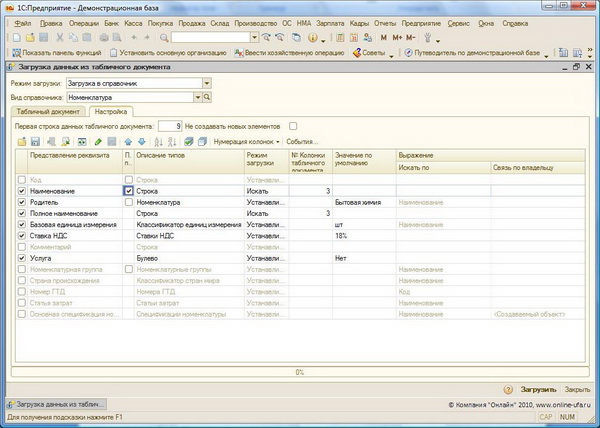Open the calendar icon in main toolbar
Image resolution: width=600 pixels, height=428 pixels.
tap(354, 37)
